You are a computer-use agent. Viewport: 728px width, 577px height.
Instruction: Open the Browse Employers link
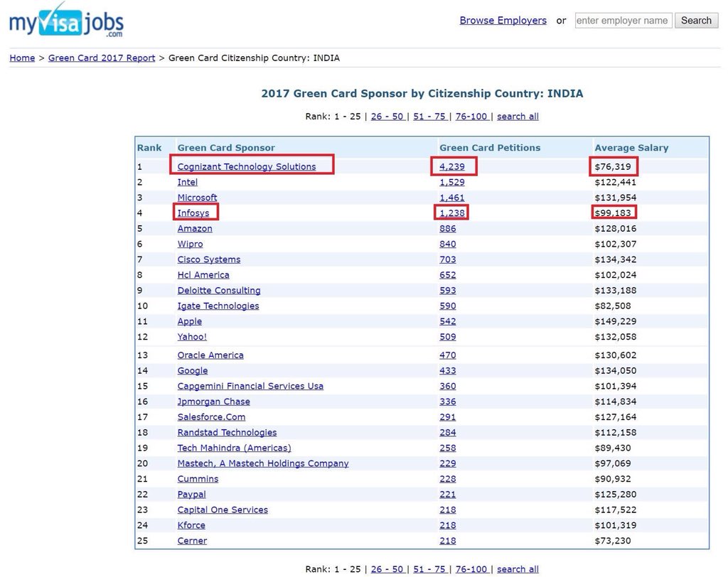503,21
